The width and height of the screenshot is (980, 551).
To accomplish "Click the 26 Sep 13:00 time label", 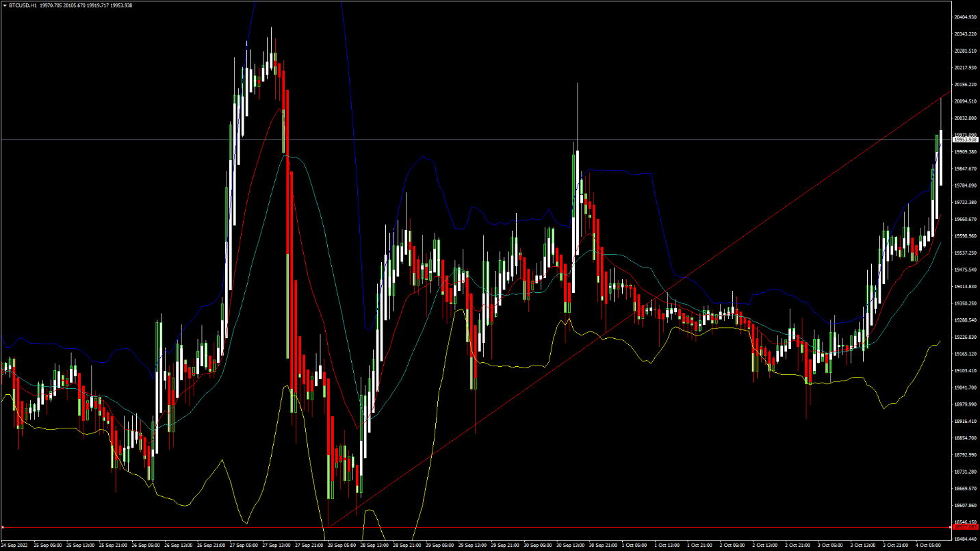I will click(x=177, y=546).
